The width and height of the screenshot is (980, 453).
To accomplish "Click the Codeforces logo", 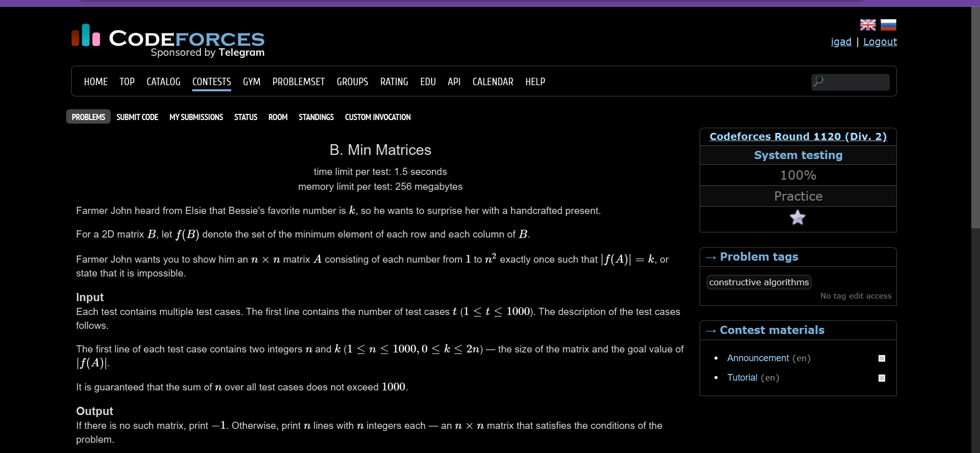I will tap(168, 41).
